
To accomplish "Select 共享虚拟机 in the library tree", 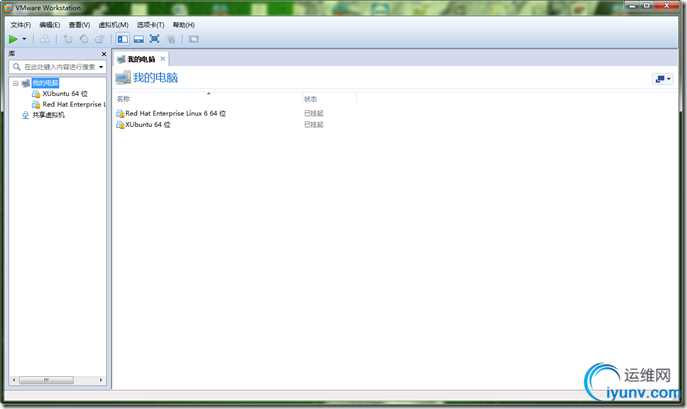I will 48,115.
